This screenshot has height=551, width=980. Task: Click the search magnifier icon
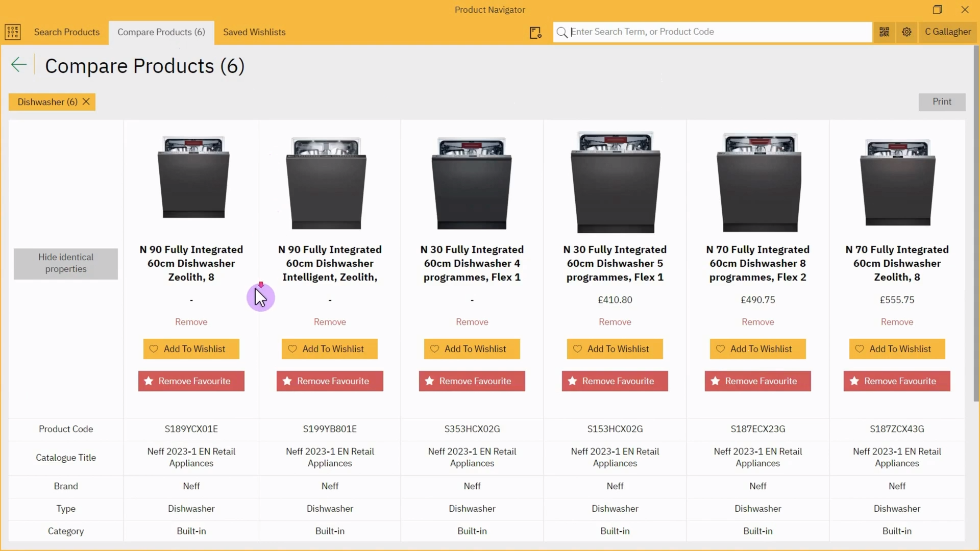click(x=562, y=32)
